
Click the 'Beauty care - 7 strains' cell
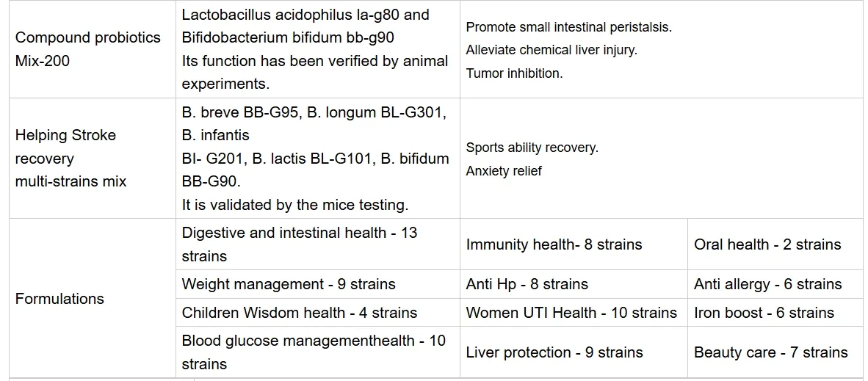pyautogui.click(x=770, y=352)
